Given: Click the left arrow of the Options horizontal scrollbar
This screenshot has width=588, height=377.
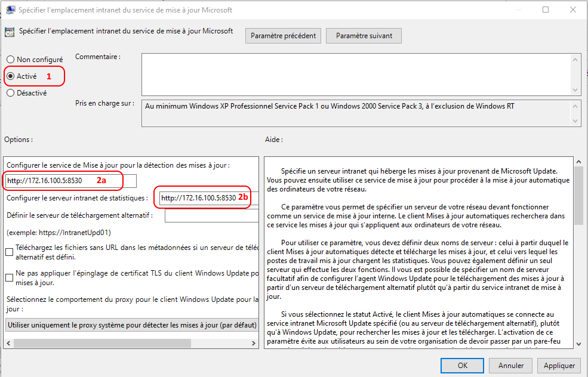Looking at the screenshot, I should 8,343.
